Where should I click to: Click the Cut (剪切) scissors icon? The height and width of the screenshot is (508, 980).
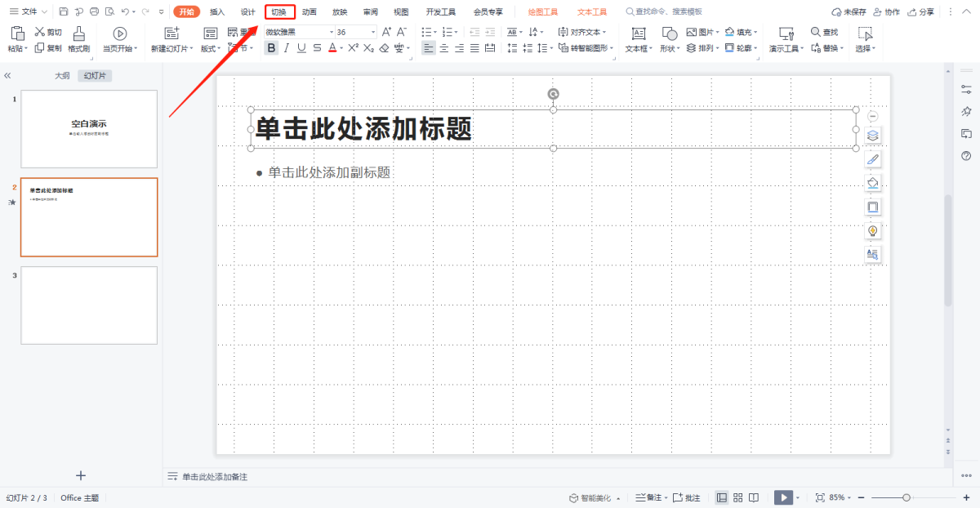[x=40, y=32]
